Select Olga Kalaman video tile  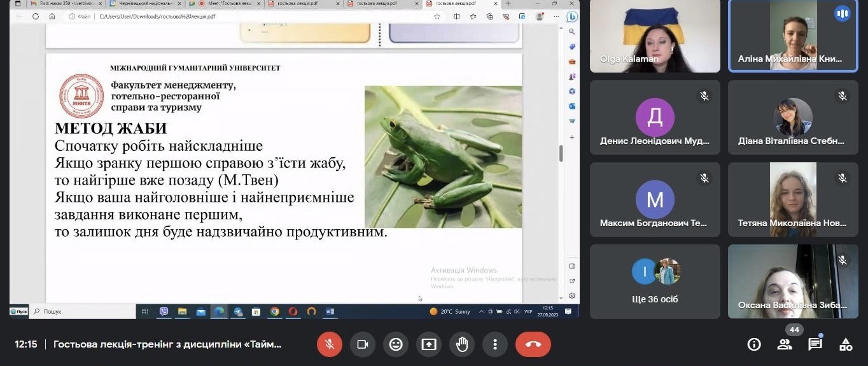click(655, 36)
